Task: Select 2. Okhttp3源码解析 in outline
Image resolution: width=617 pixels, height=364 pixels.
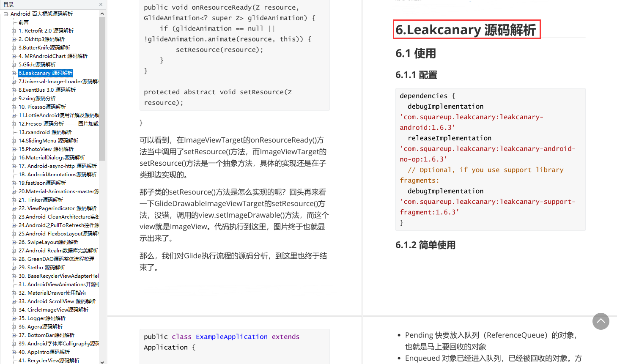Action: (x=41, y=39)
